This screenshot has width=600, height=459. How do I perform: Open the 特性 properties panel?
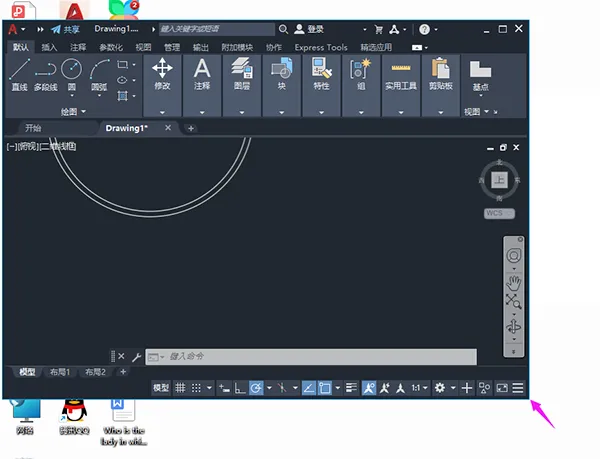pos(321,85)
